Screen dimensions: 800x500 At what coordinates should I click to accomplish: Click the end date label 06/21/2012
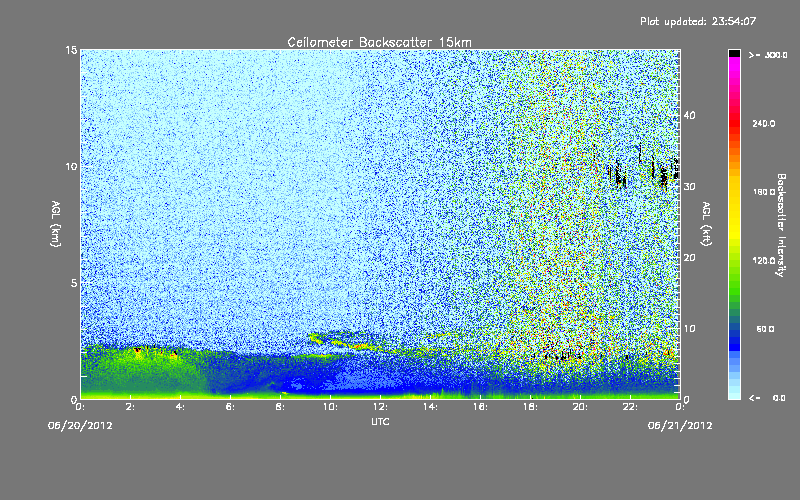[x=680, y=426]
